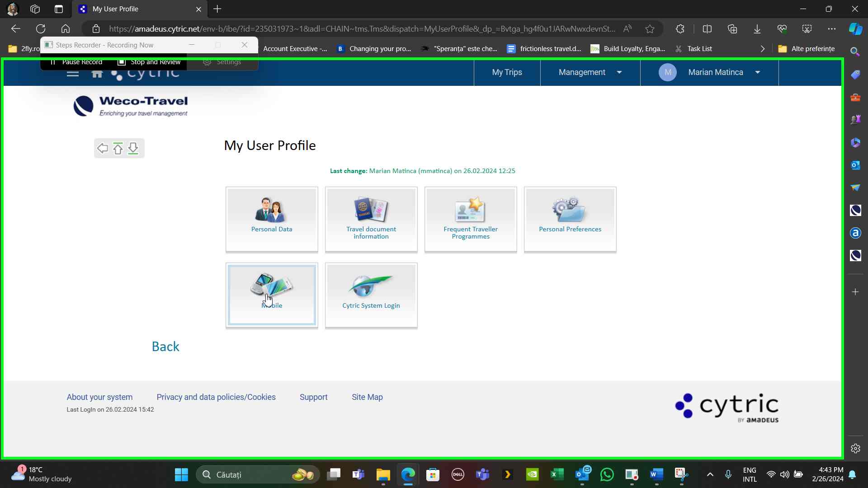Open the Support link
This screenshot has height=488, width=868.
click(313, 397)
